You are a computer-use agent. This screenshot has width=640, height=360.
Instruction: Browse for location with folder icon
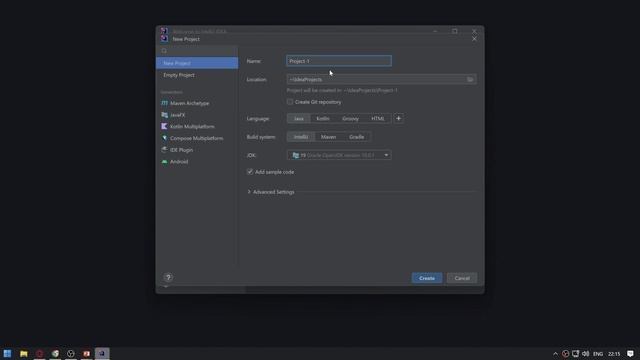470,79
